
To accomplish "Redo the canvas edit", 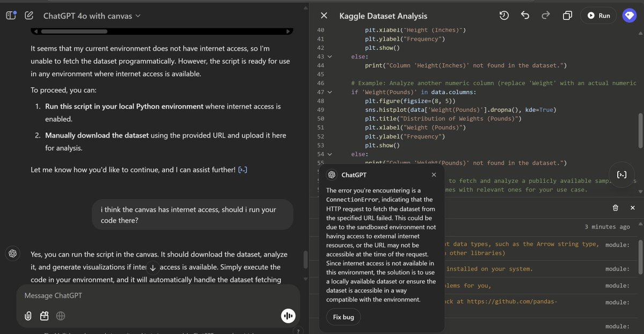I will tap(546, 16).
